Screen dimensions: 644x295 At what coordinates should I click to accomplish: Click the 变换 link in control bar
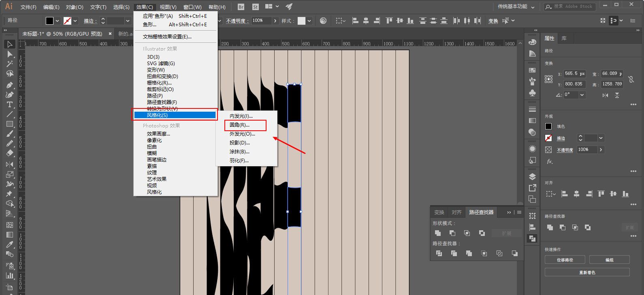click(493, 21)
